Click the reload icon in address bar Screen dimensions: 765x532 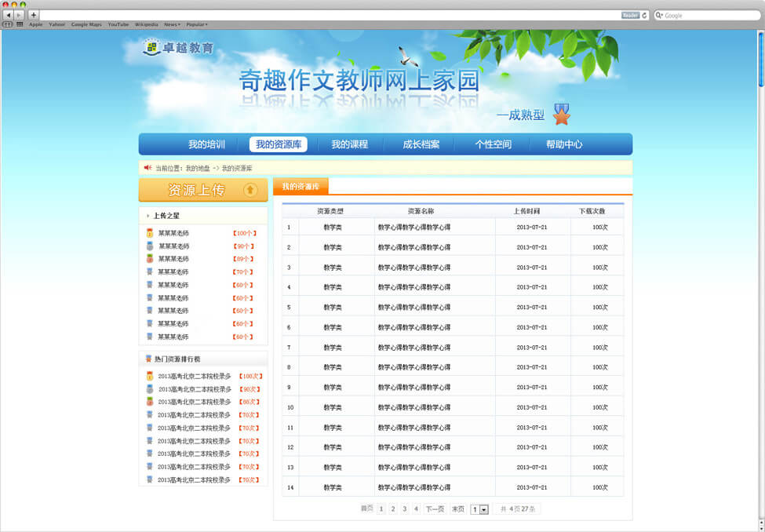pos(644,15)
